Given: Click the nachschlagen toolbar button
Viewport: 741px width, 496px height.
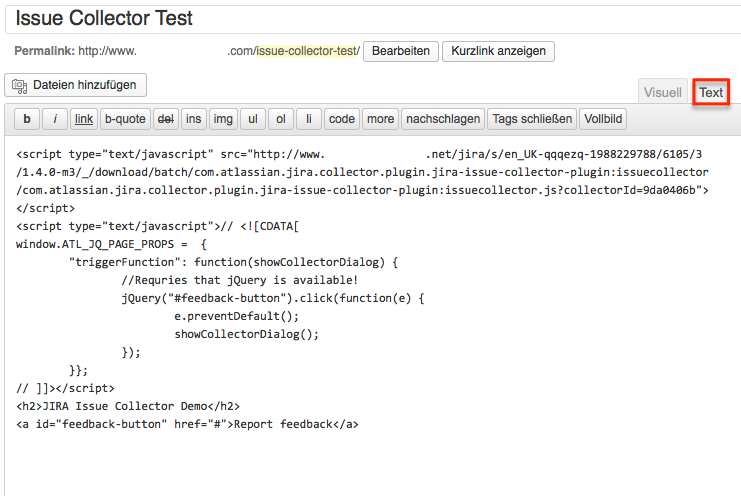Looking at the screenshot, I should (443, 119).
